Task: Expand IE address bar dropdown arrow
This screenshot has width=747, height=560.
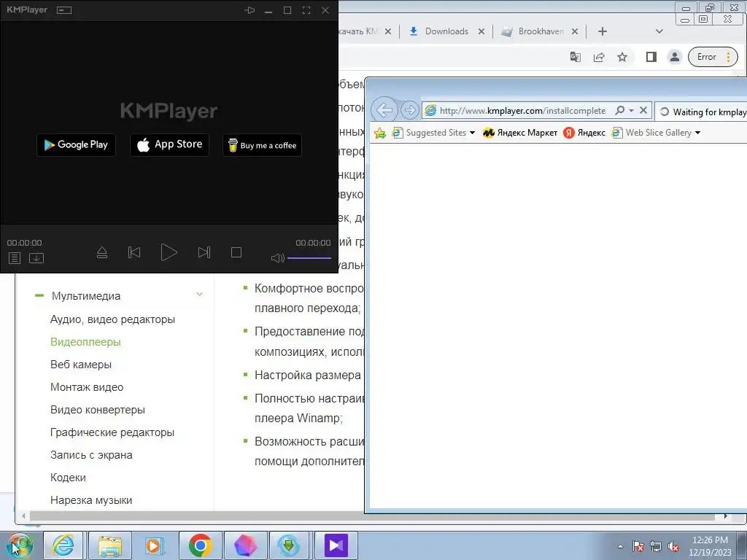Action: point(631,111)
